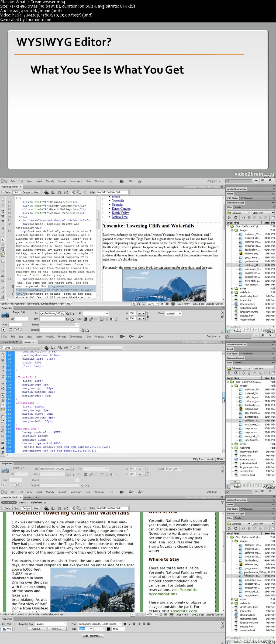Click Open Documents icon atop Split view coding toolbar

point(3,199)
